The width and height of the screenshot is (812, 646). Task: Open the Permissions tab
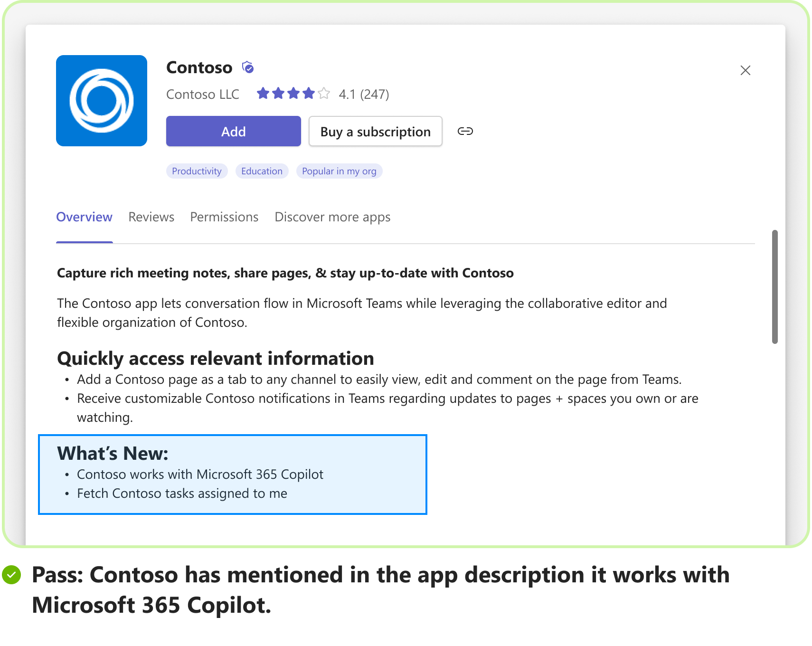224,217
